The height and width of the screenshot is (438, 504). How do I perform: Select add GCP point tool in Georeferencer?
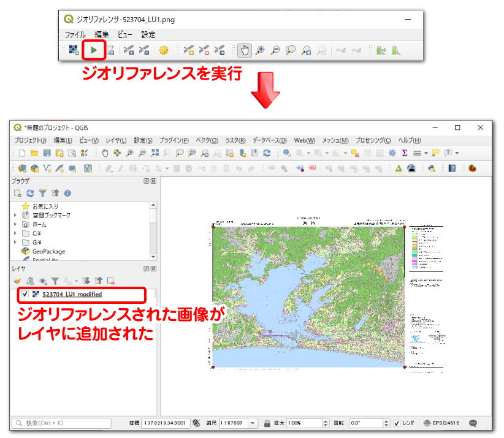click(189, 50)
